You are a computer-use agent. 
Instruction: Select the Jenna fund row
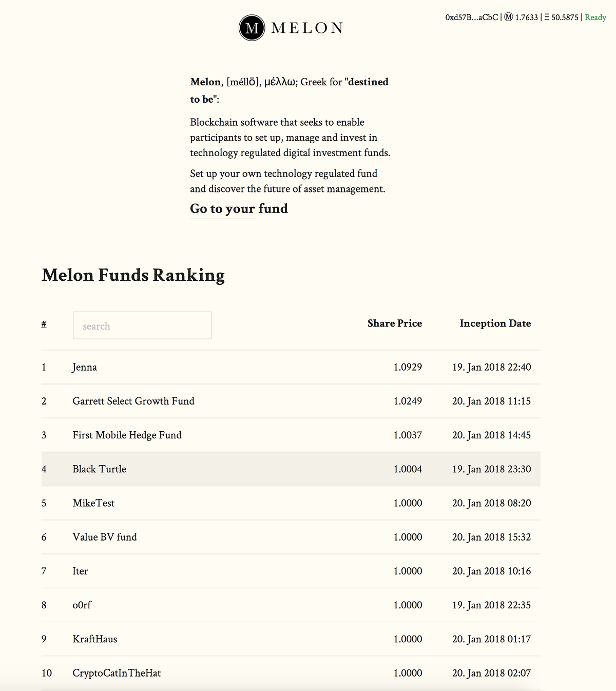point(85,367)
